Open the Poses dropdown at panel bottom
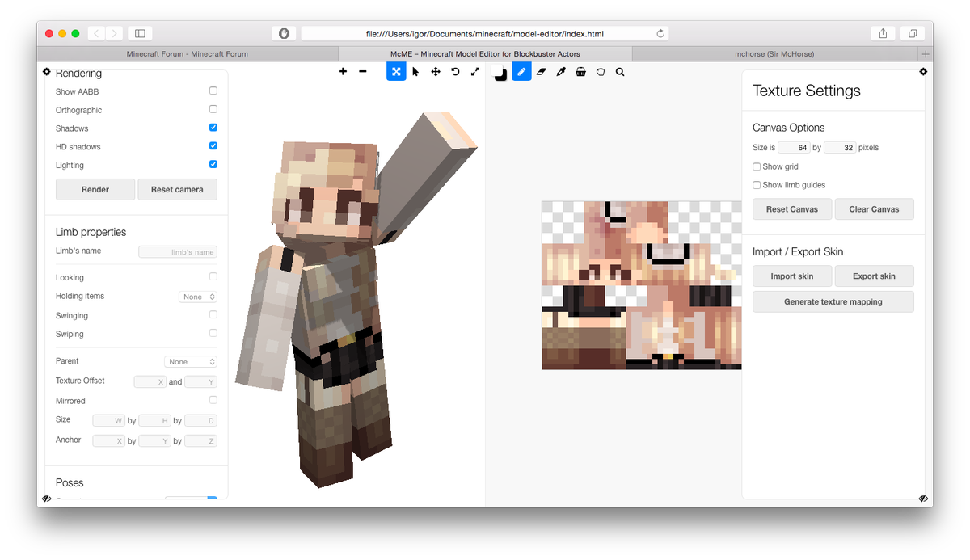The height and width of the screenshot is (560, 970). [x=191, y=499]
